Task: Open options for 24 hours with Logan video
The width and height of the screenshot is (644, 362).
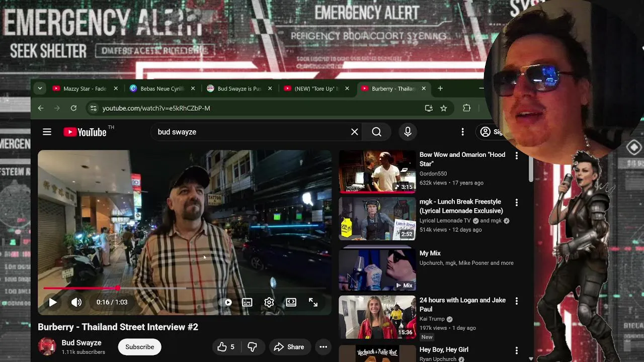Action: coord(516,301)
